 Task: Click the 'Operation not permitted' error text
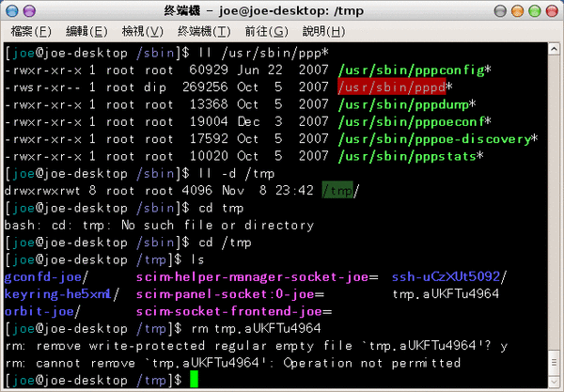pos(372,363)
